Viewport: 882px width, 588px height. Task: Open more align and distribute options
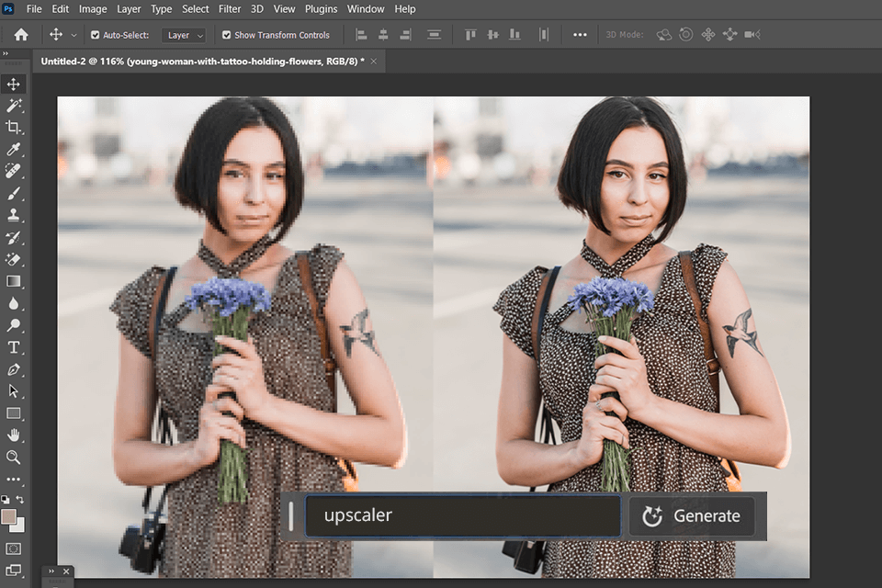(580, 35)
